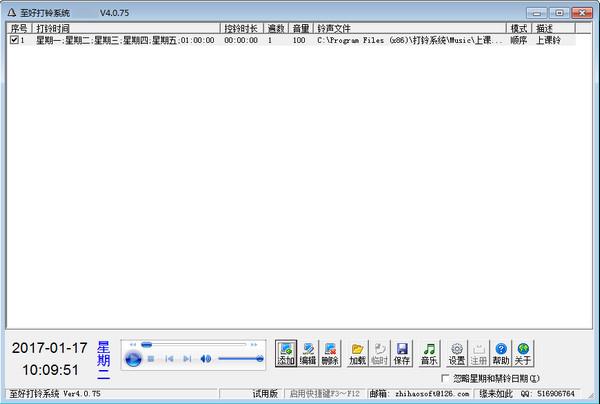Click the stop button in player
600x404 pixels.
(152, 358)
